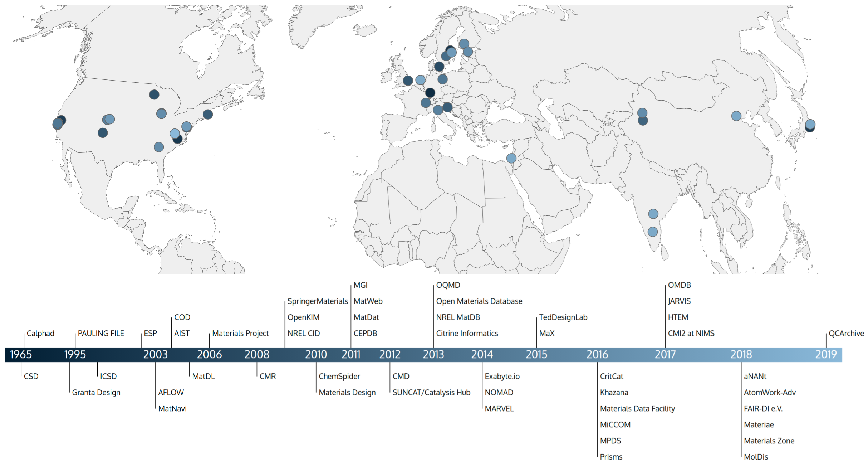Click the marker in Finland
868x466 pixels.
pos(464,44)
